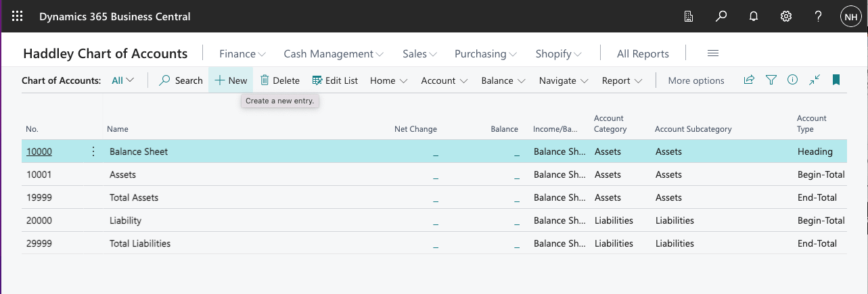Open the page information icon
Image resolution: width=868 pixels, height=294 pixels.
(x=792, y=80)
